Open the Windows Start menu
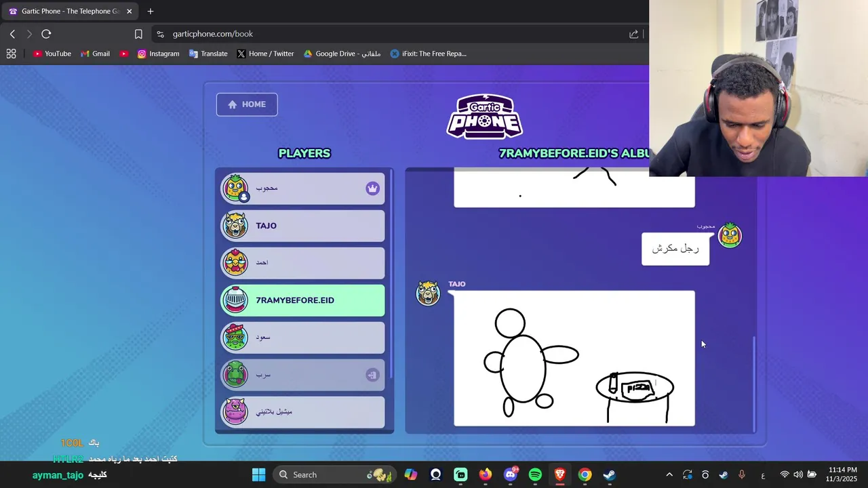868x488 pixels. 259,474
